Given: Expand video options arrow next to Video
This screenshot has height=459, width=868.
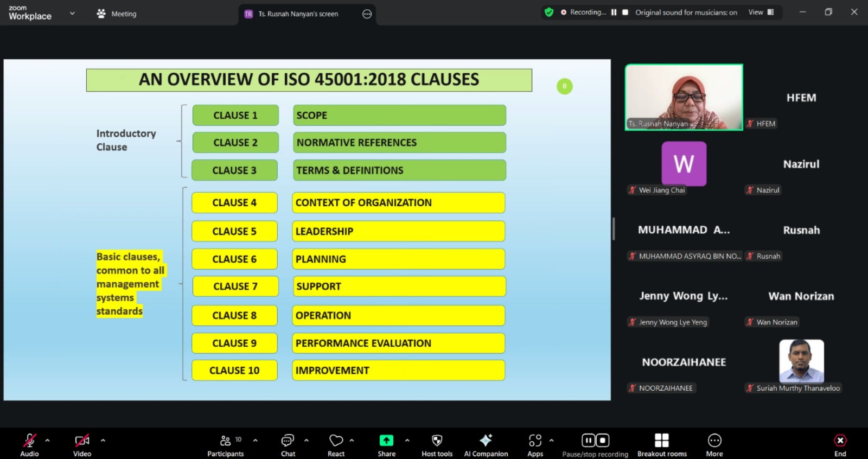Looking at the screenshot, I should click(x=103, y=441).
